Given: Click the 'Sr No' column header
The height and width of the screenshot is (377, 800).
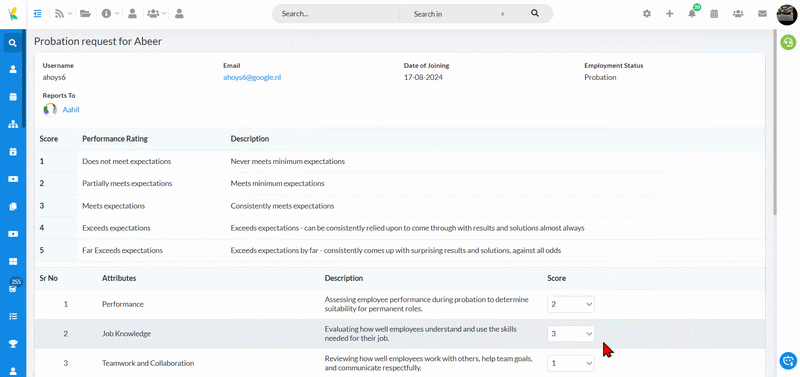Looking at the screenshot, I should (48, 278).
